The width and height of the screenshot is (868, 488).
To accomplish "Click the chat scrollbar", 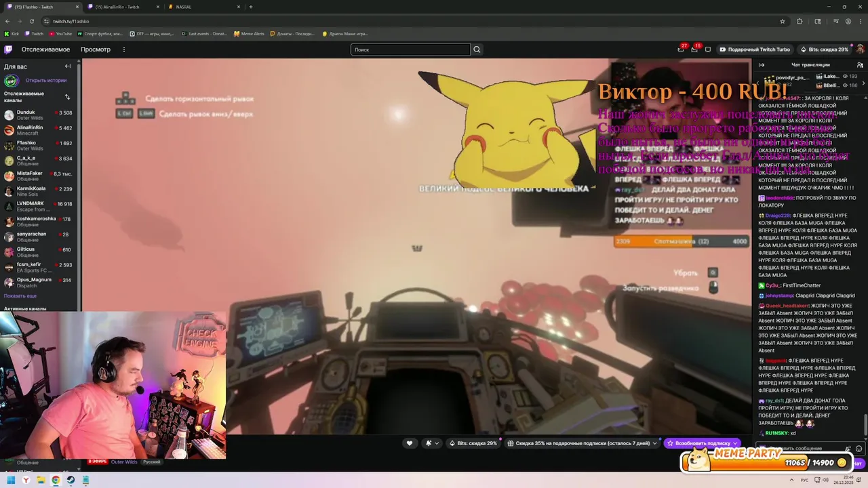I will 865,425.
